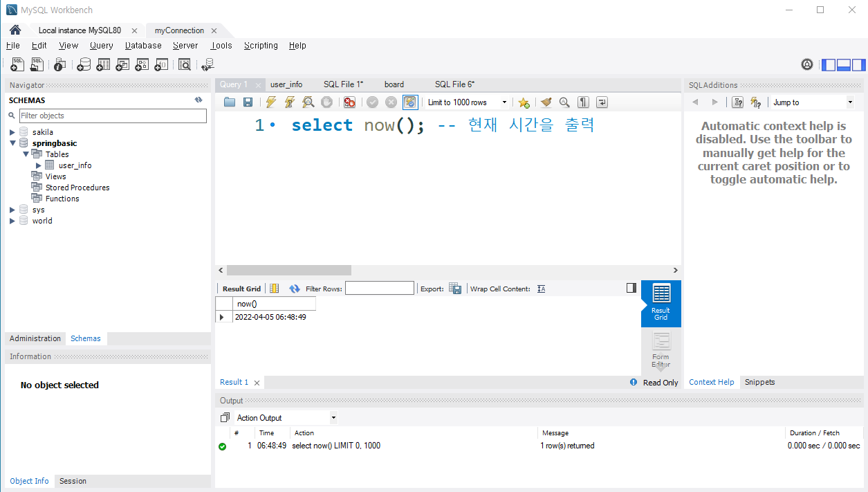Create new schema toolbar icon
The width and height of the screenshot is (868, 492).
tap(84, 64)
